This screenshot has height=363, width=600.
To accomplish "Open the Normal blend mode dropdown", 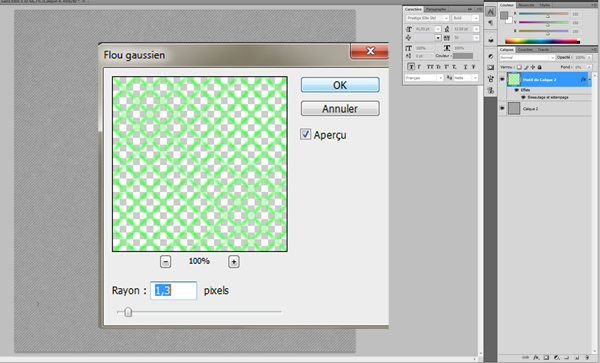I will [527, 57].
